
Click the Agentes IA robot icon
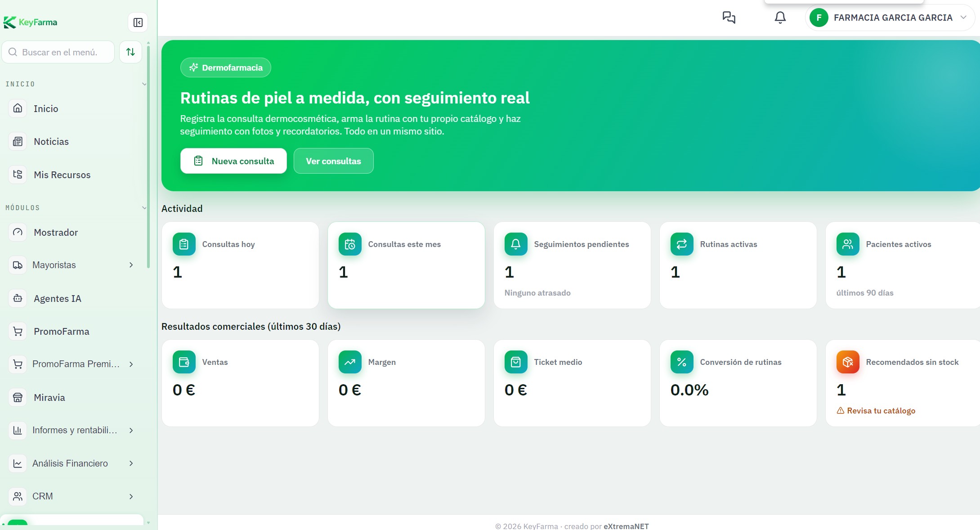(x=18, y=298)
